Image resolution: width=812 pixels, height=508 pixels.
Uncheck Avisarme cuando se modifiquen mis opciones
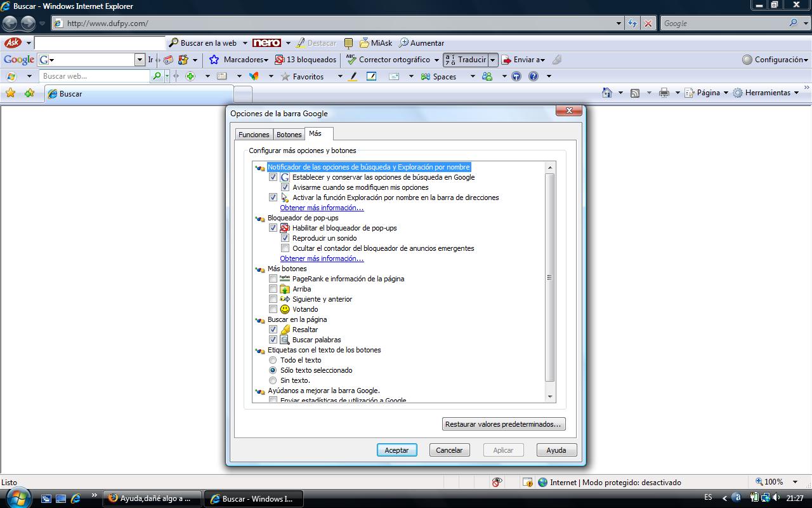(x=285, y=187)
